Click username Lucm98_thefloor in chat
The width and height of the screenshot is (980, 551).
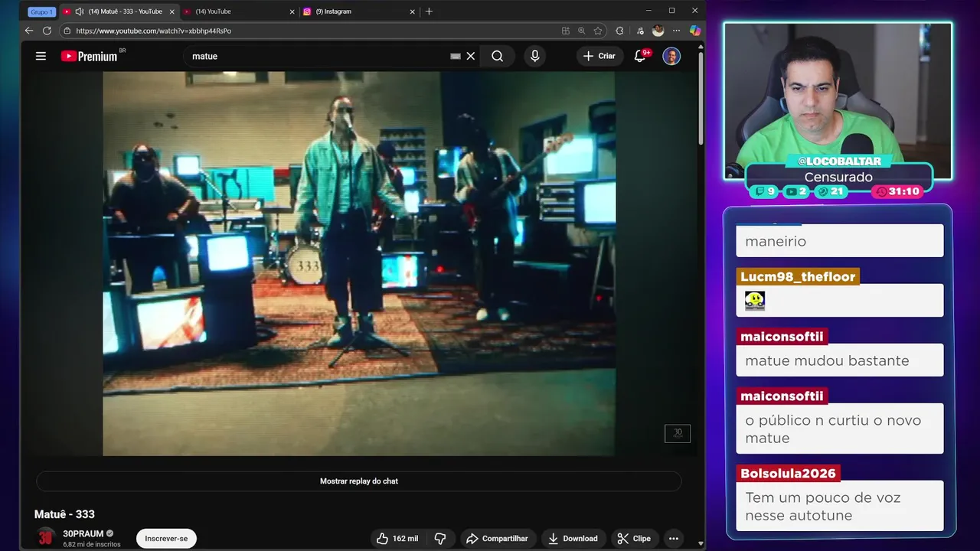798,277
